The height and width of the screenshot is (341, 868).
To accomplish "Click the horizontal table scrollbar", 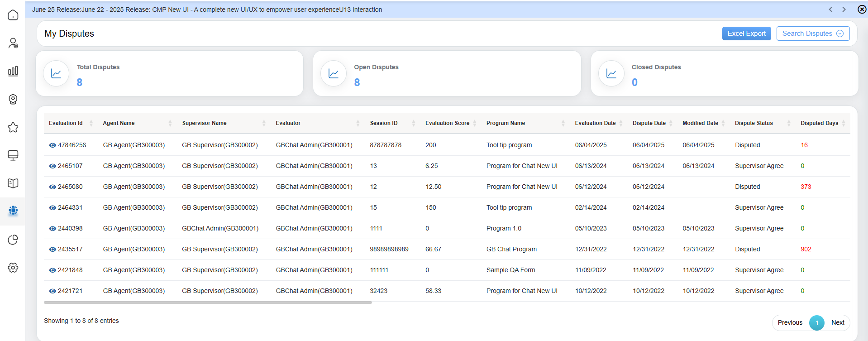I will tap(208, 303).
